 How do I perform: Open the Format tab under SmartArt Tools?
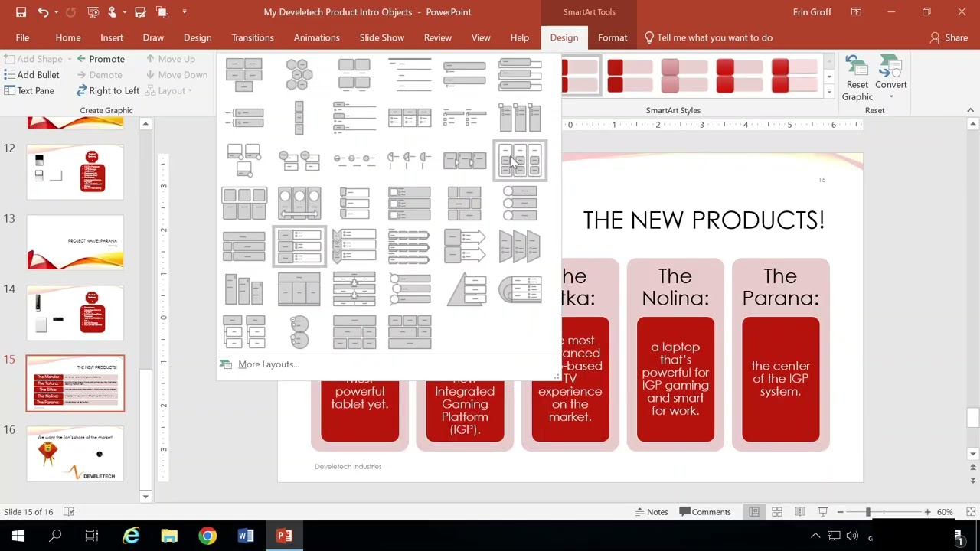coord(612,37)
